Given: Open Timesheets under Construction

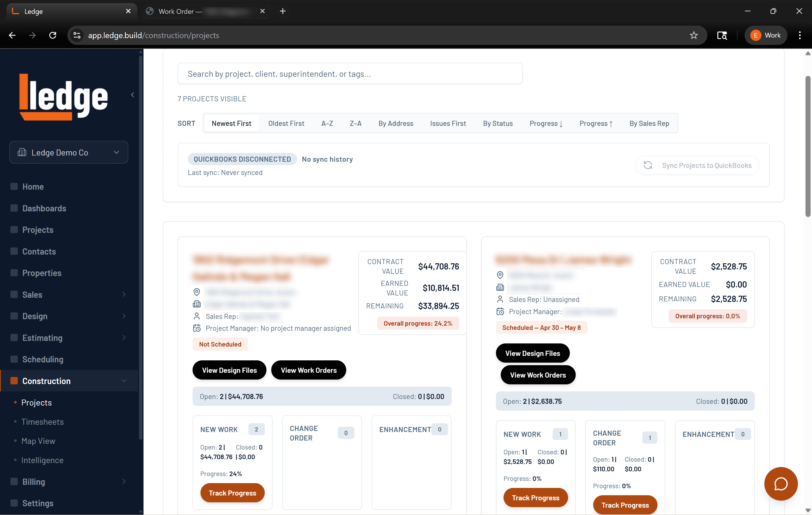Looking at the screenshot, I should pyautogui.click(x=43, y=422).
